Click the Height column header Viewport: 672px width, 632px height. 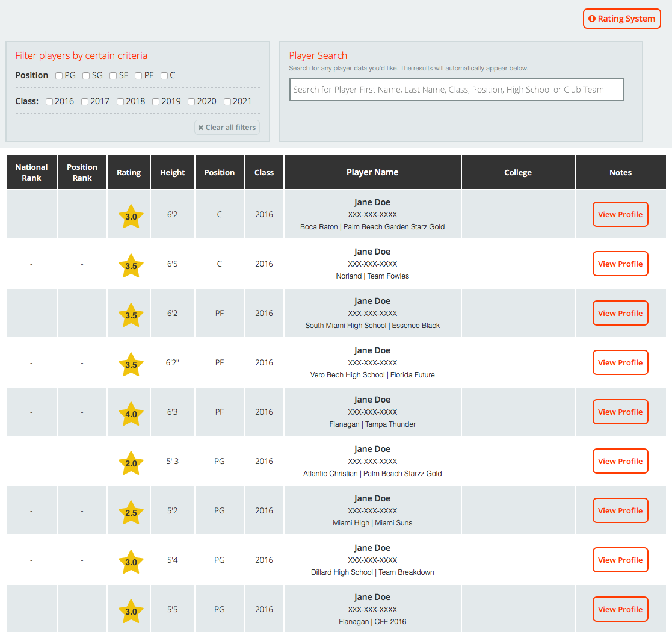point(172,172)
